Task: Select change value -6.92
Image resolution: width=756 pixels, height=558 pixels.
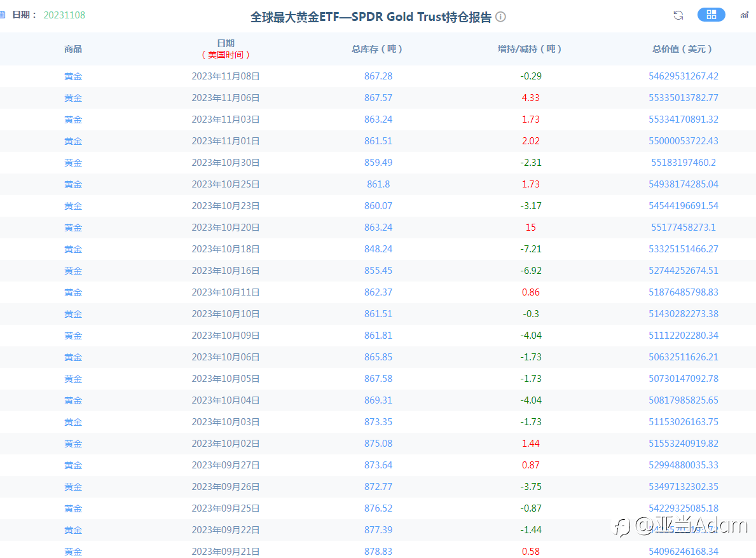Action: (530, 271)
